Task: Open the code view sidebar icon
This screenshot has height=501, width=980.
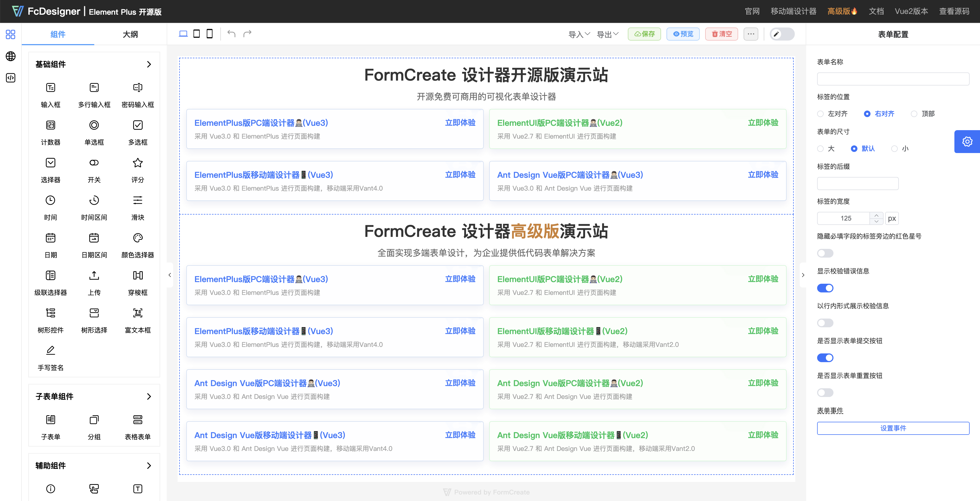Action: tap(11, 78)
